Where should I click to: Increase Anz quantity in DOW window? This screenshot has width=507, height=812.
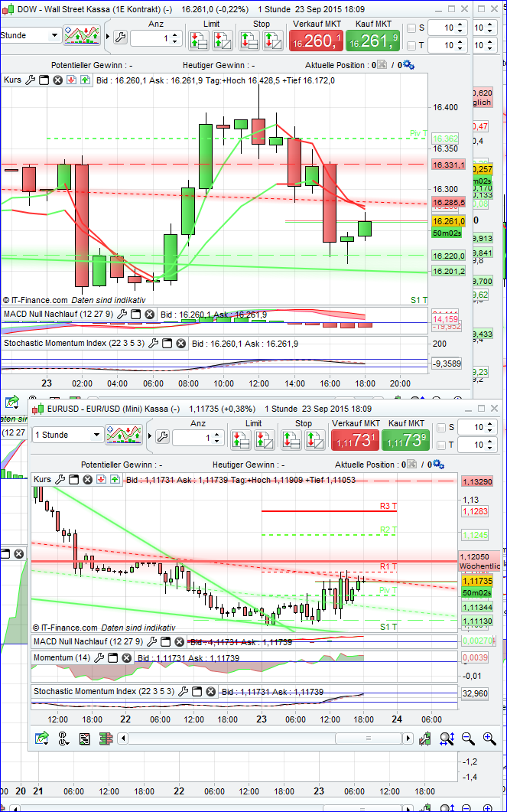click(174, 34)
